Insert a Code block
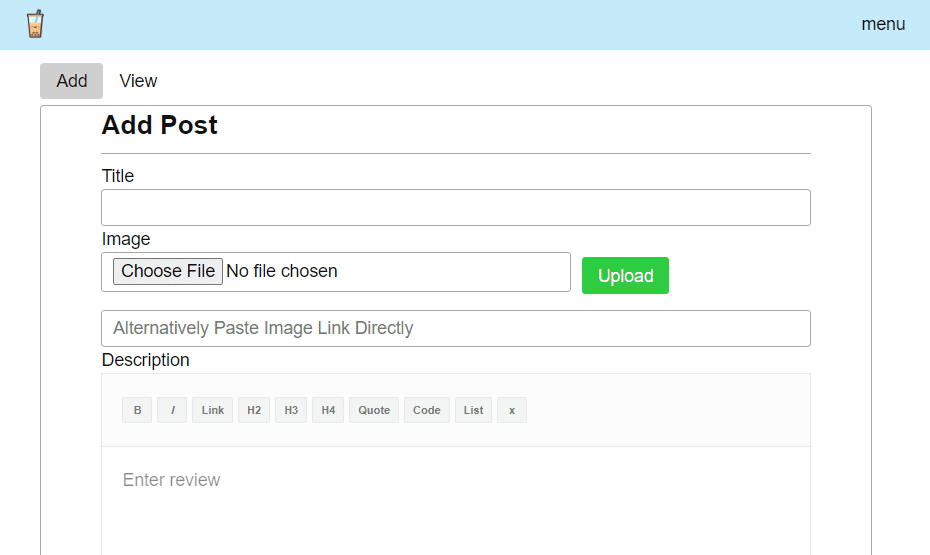Screen dimensions: 930x555 [x=426, y=410]
